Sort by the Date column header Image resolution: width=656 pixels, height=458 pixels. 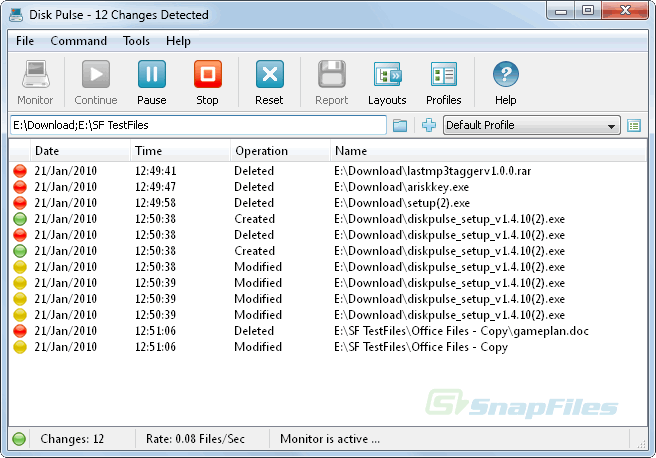[x=80, y=151]
